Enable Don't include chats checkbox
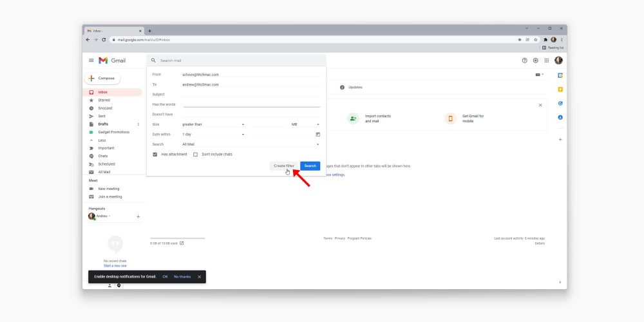 tap(196, 155)
